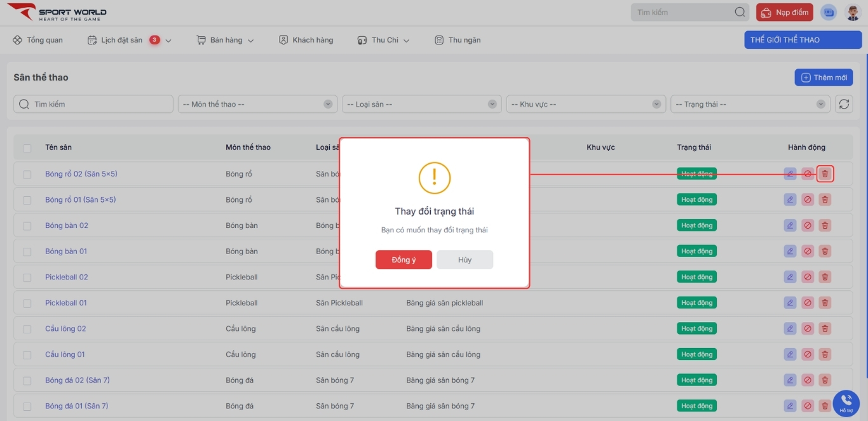Click the disable icon for Pickleball 02
Image resolution: width=868 pixels, height=421 pixels.
808,277
